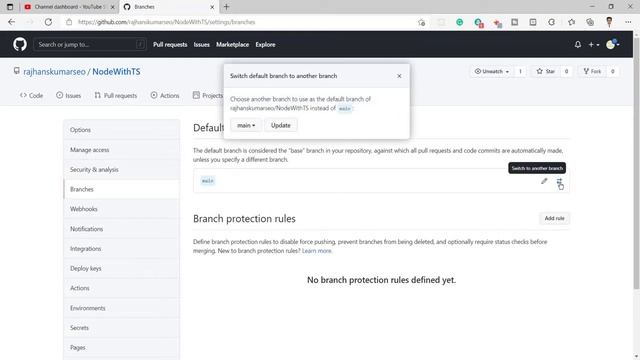Switch to the Projects tab
The image size is (640, 360).
point(208,95)
